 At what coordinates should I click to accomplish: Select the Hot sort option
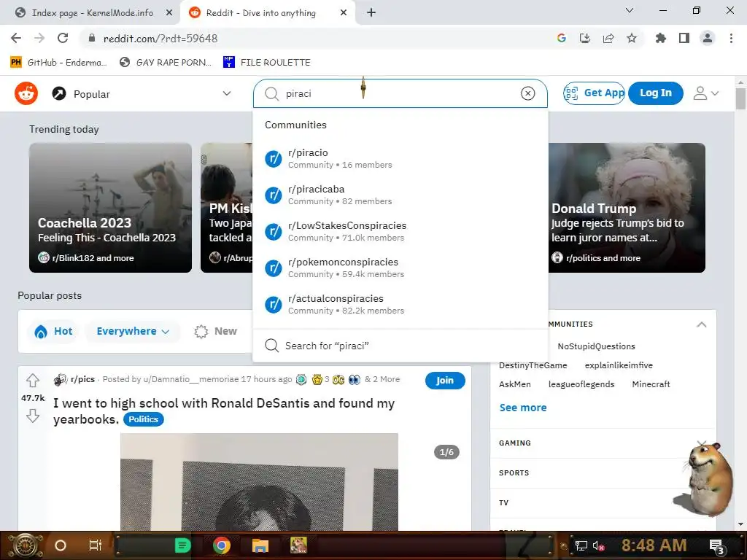pyautogui.click(x=54, y=332)
